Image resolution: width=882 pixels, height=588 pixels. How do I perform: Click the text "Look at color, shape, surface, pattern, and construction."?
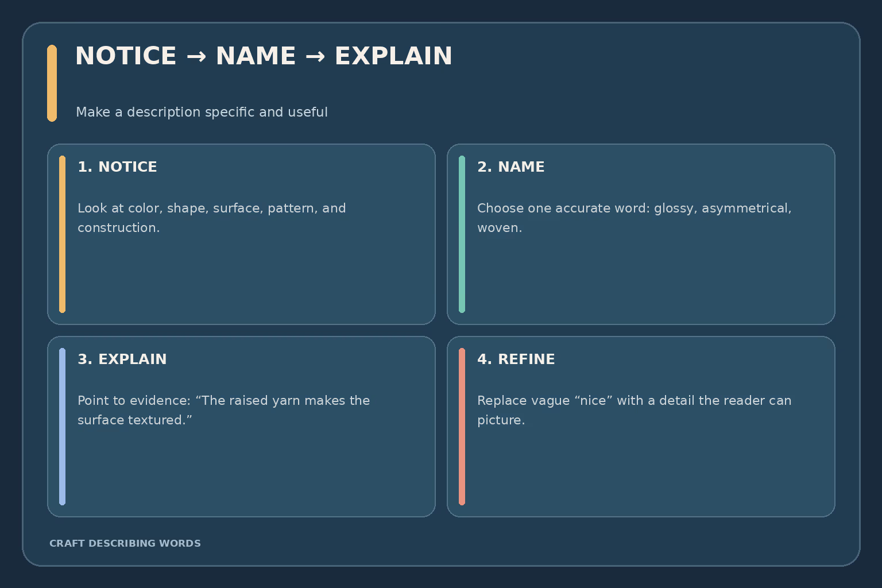pyautogui.click(x=212, y=218)
